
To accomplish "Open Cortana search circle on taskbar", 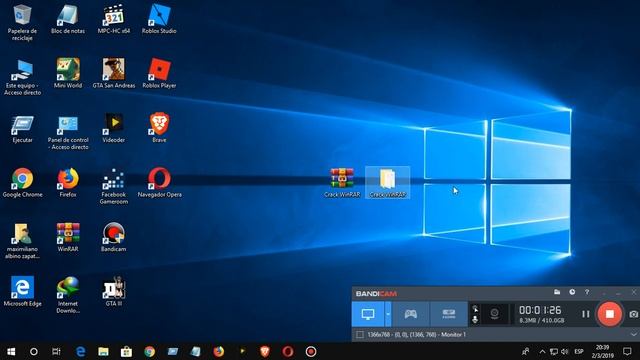I will (34, 351).
